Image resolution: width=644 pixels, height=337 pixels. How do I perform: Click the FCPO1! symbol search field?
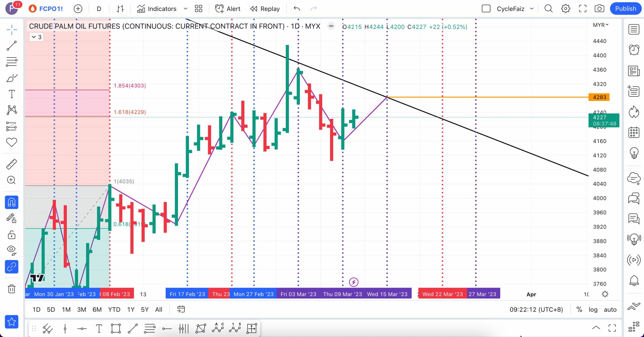[51, 9]
